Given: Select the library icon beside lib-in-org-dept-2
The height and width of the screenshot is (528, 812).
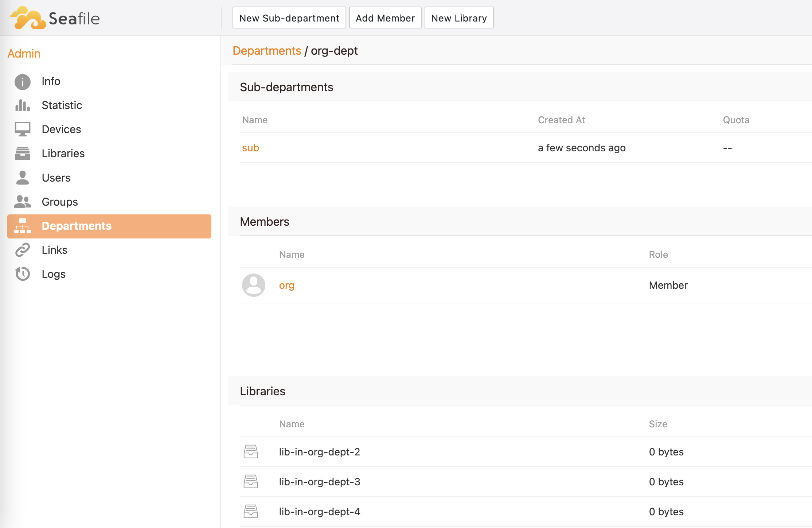Looking at the screenshot, I should [x=251, y=452].
